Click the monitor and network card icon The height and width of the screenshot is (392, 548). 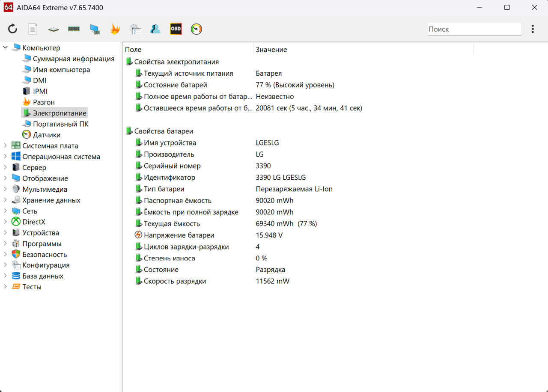click(94, 29)
